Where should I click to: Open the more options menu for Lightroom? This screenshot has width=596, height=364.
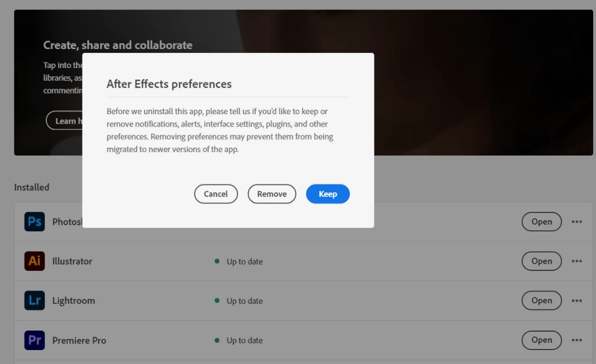pos(576,300)
